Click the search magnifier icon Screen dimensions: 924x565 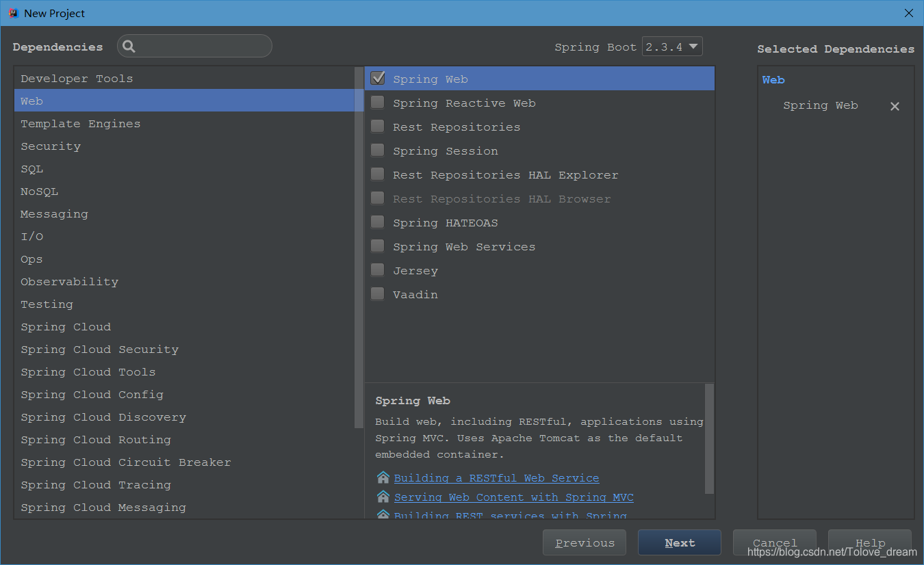coord(129,47)
